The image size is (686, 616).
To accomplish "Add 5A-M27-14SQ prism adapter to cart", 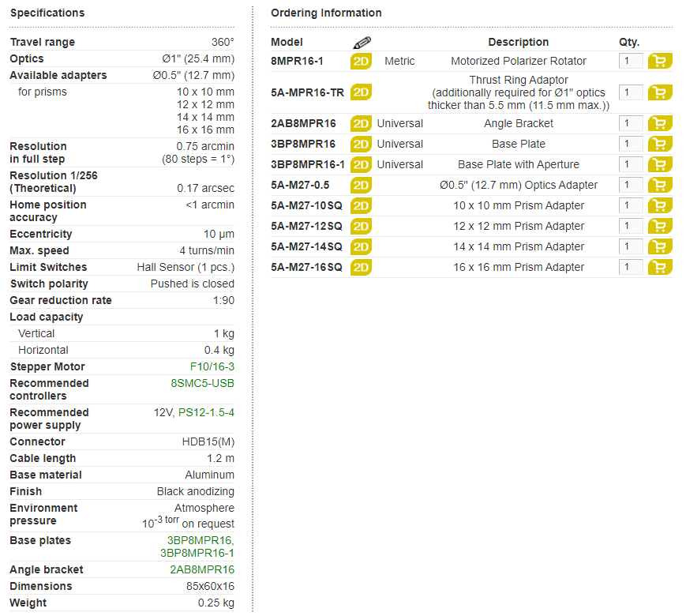I will point(660,246).
